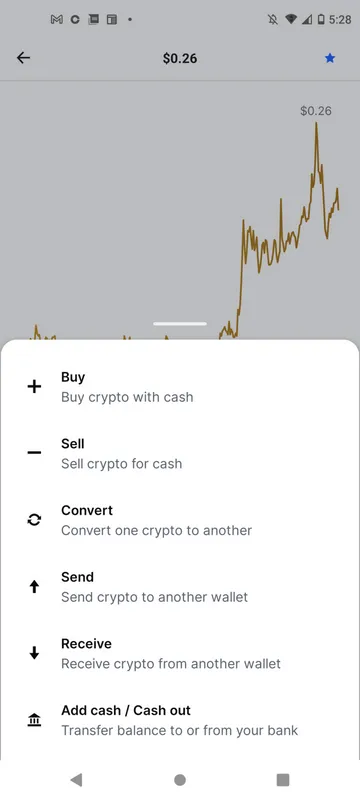Toggle the blue favorite star
This screenshot has width=360, height=800.
tap(330, 58)
